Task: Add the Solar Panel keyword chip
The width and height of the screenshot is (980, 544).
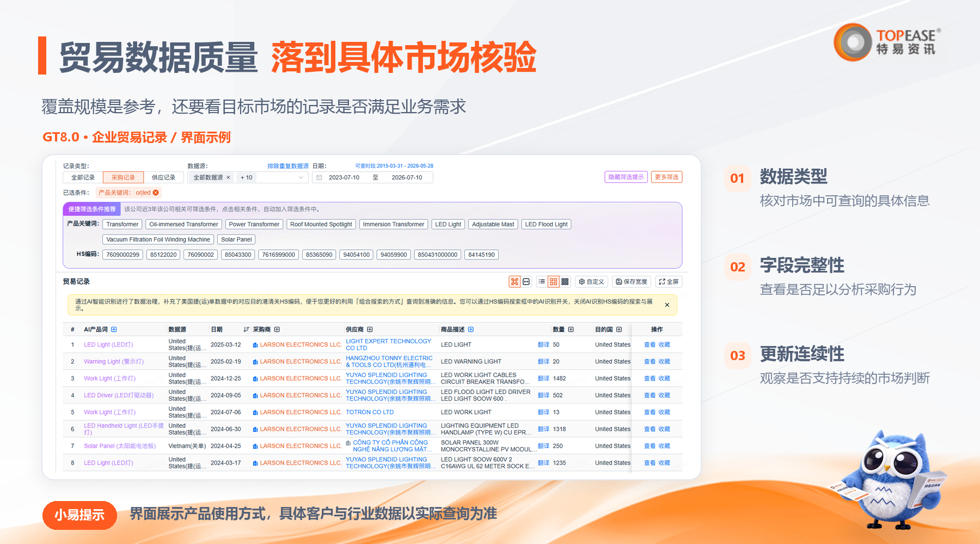Action: (x=236, y=239)
